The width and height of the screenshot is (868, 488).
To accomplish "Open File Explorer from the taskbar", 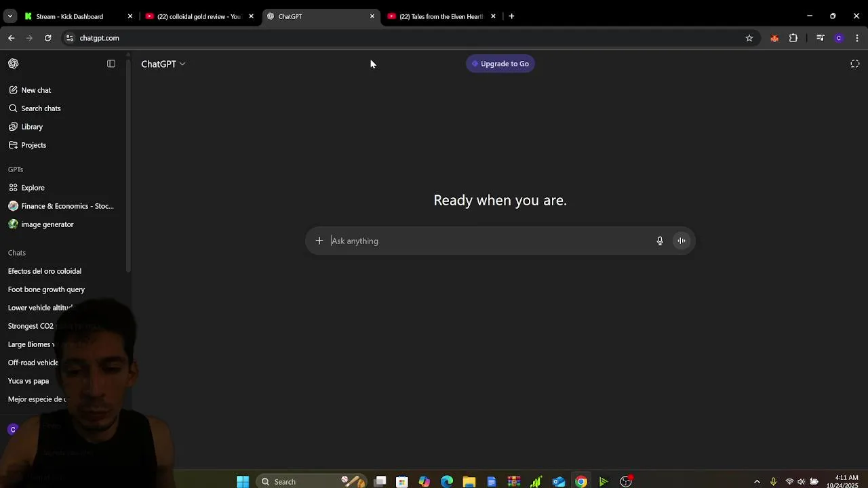I will point(469,482).
